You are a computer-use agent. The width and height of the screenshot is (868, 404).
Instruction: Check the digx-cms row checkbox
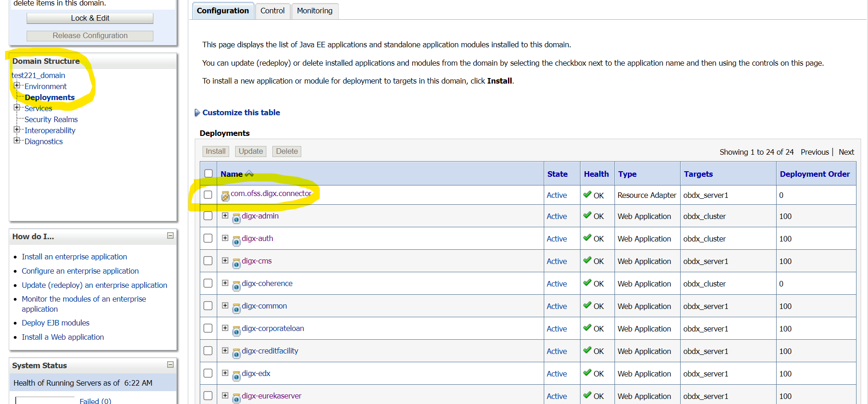tap(208, 261)
